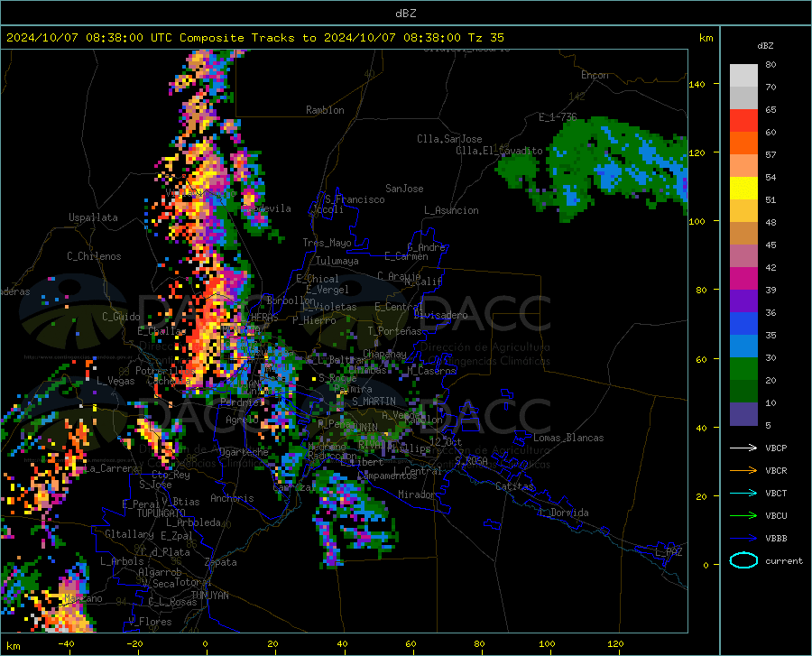Click the 'Divisadero' place label
This screenshot has height=656, width=812.
440,315
